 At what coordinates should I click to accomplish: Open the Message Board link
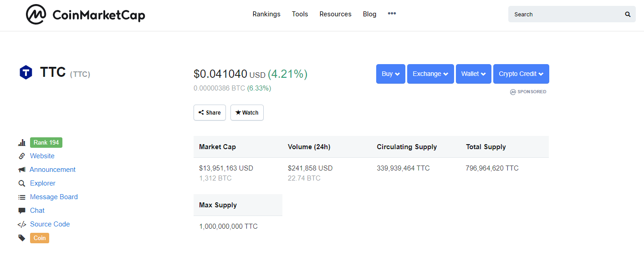point(54,197)
